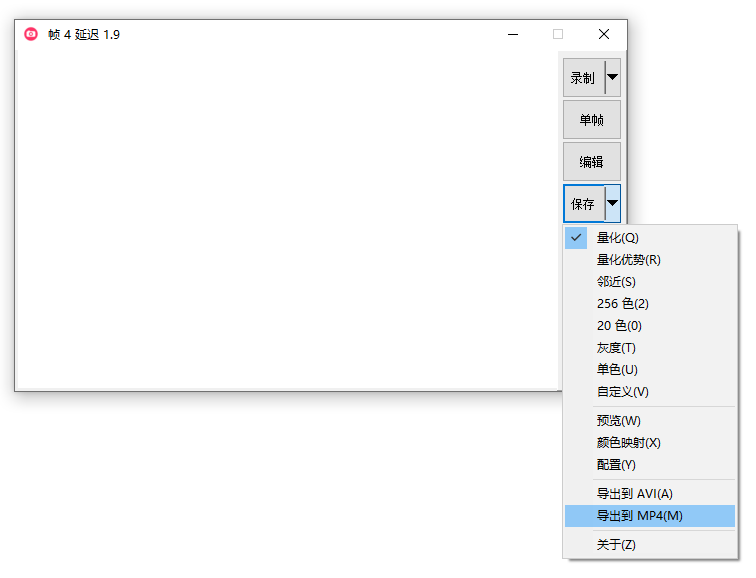756x578 pixels.
Task: Click highlighted 导出到 MP4(M) item
Action: click(x=639, y=516)
